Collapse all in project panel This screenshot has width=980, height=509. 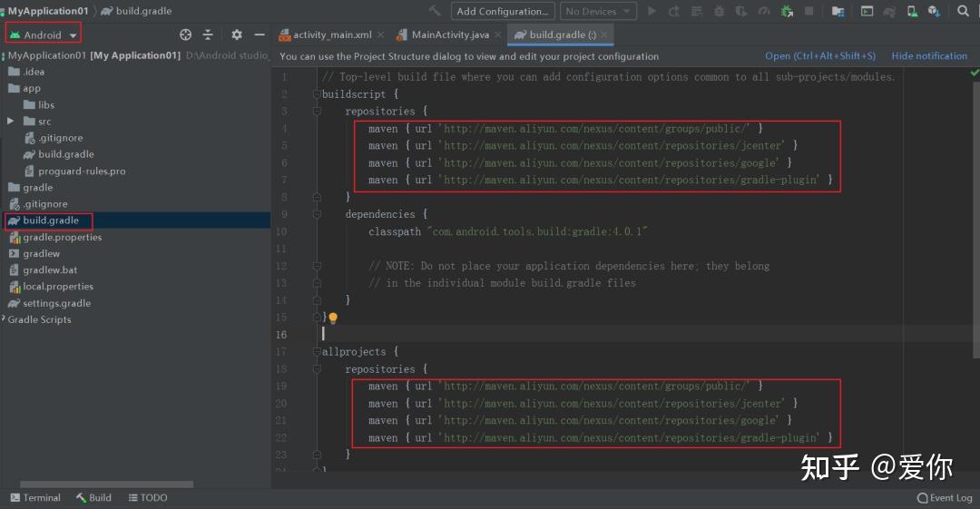pos(208,34)
